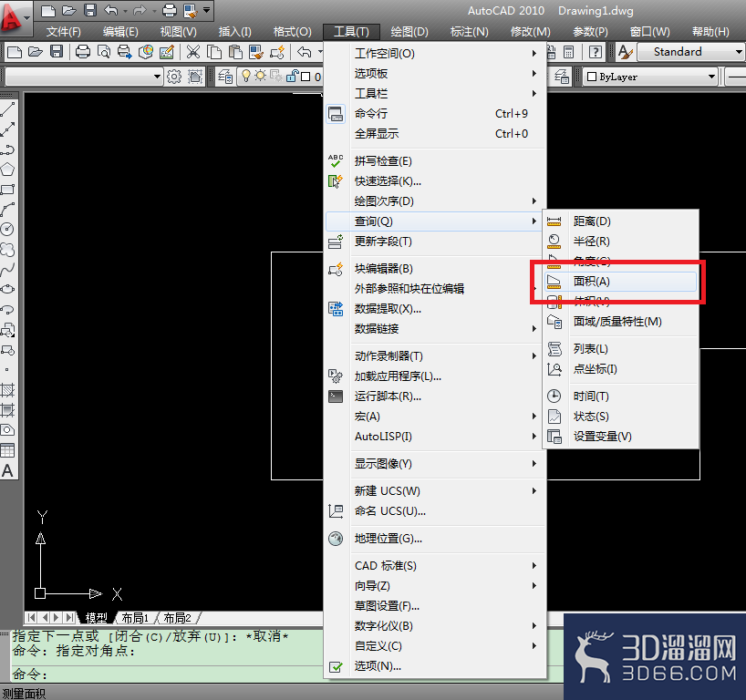Click the 命令: command line input

tap(167, 674)
